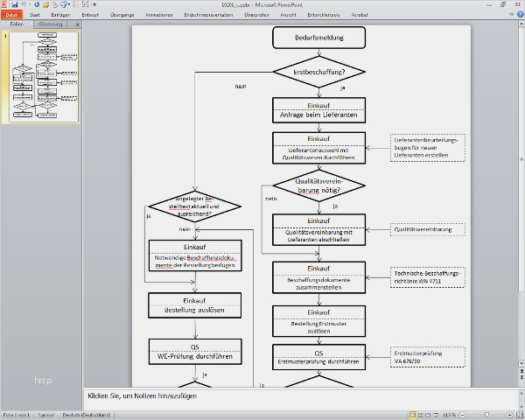The height and width of the screenshot is (420, 525).
Task: Click the Undo arrow icon
Action: (x=24, y=4)
